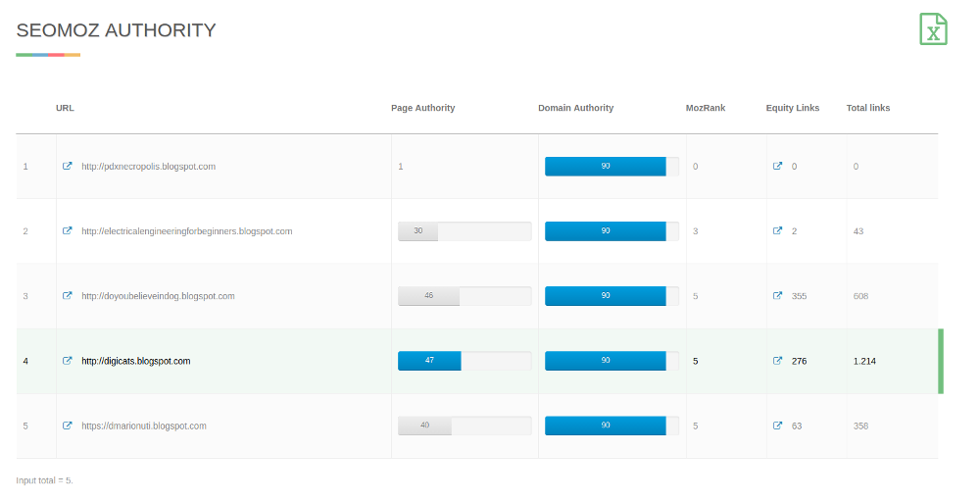
Task: Open http://pdxnecropolis.blogspot.com link
Action: coord(149,167)
